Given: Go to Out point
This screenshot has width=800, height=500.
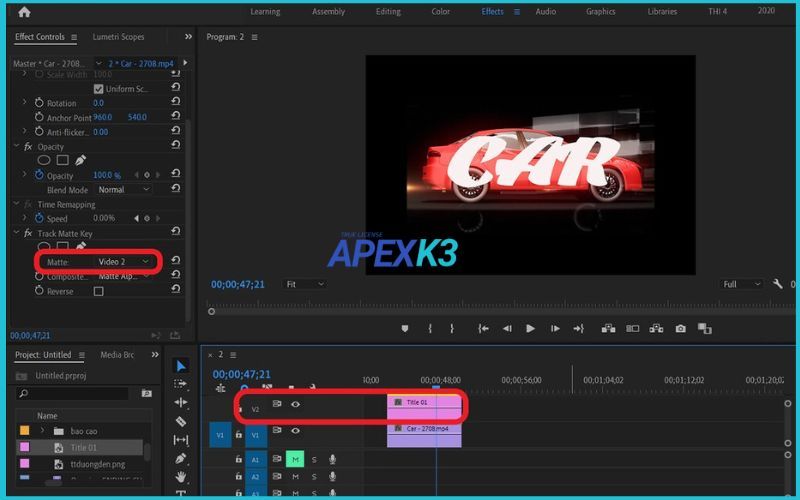Looking at the screenshot, I should click(579, 329).
